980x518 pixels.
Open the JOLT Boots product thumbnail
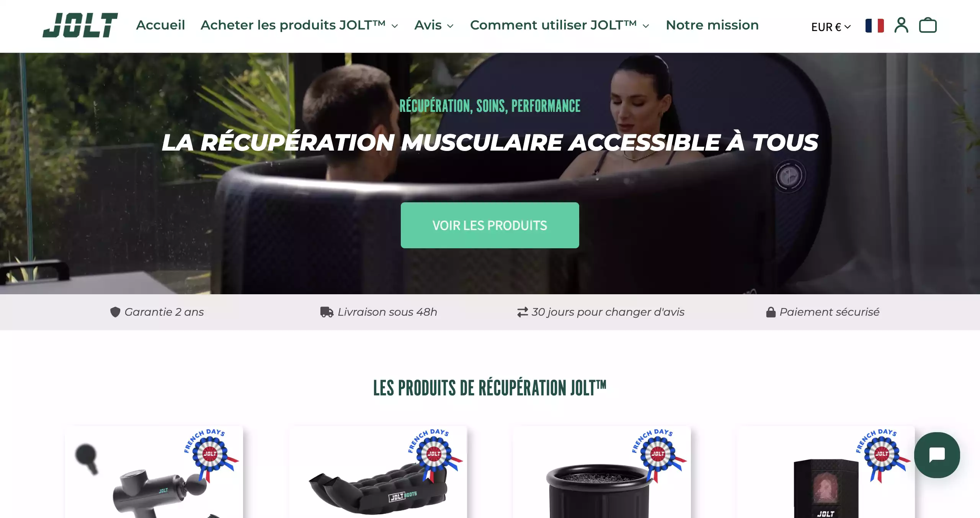click(x=378, y=472)
